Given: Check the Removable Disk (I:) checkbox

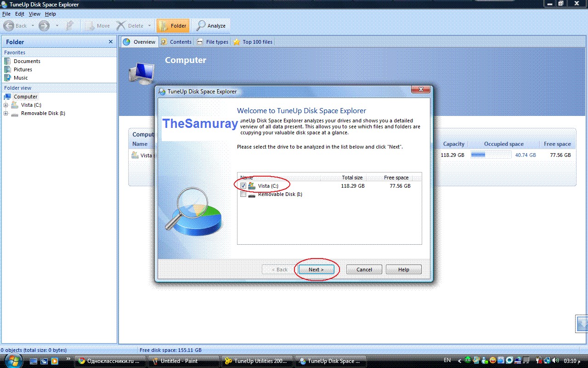Looking at the screenshot, I should coord(243,195).
